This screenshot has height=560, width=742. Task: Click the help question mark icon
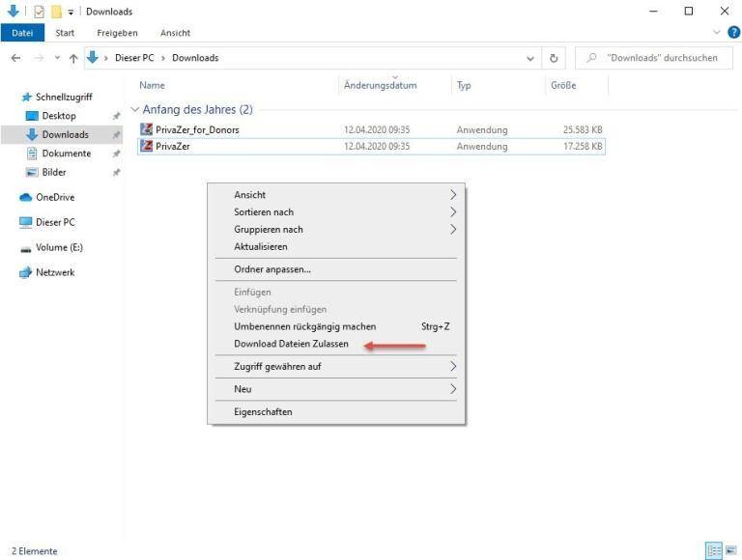click(733, 33)
